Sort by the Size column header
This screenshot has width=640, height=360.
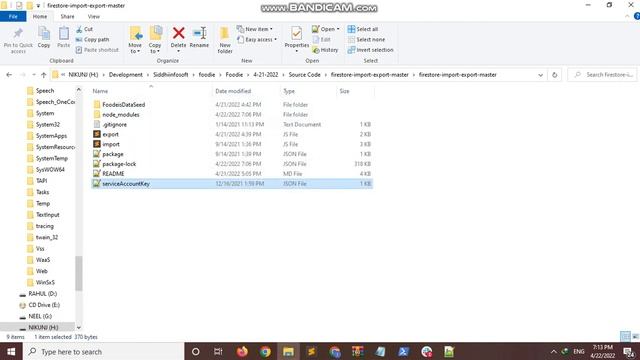tap(344, 91)
